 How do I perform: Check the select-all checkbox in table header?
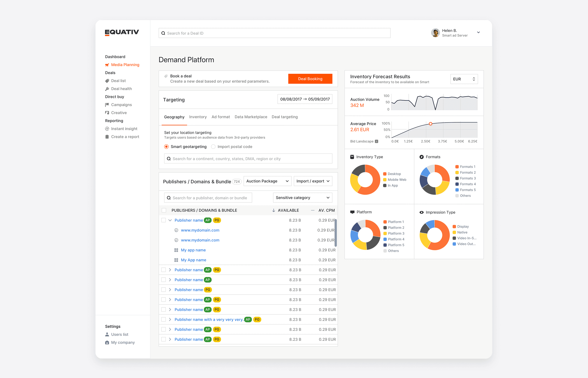click(164, 210)
